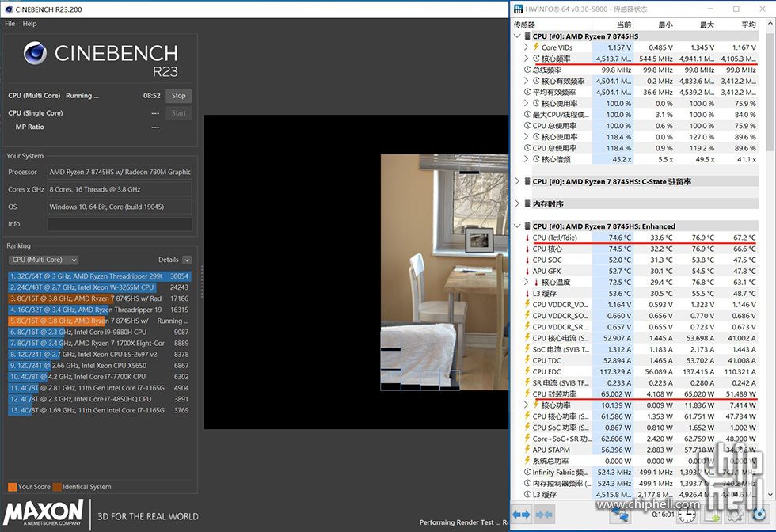Viewport: 776px width, 532px height.
Task: Expand the 核心温度 row
Action: (x=526, y=282)
